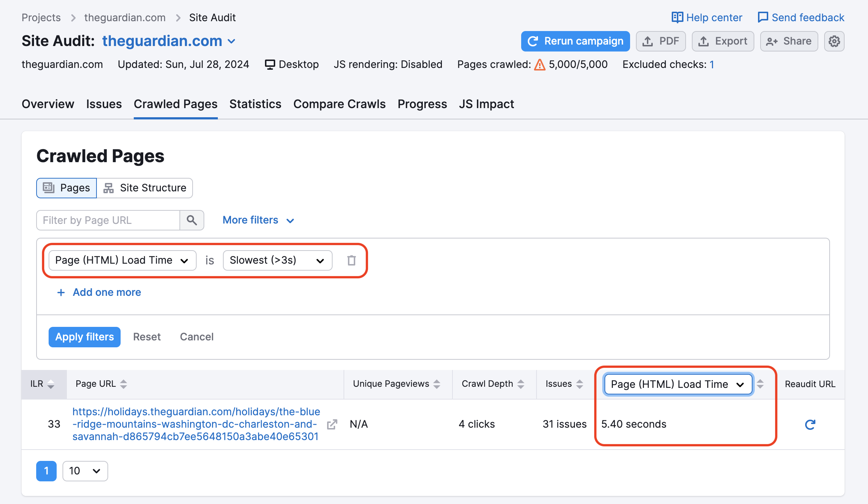The height and width of the screenshot is (504, 868).
Task: Click the Site Structure toggle view
Action: (x=145, y=188)
